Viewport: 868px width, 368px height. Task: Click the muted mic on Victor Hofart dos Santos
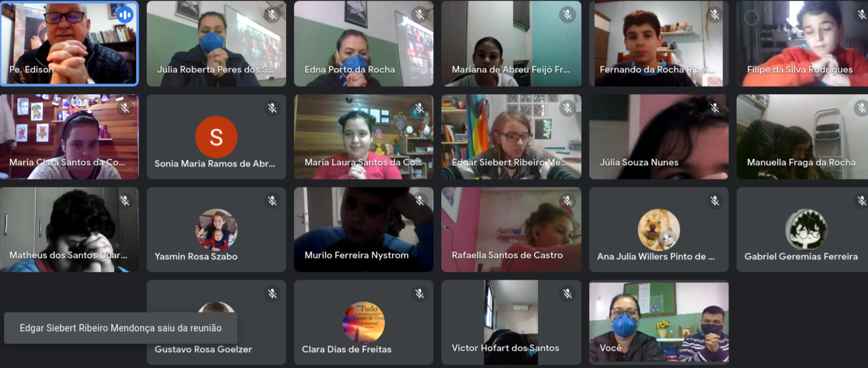click(x=567, y=294)
